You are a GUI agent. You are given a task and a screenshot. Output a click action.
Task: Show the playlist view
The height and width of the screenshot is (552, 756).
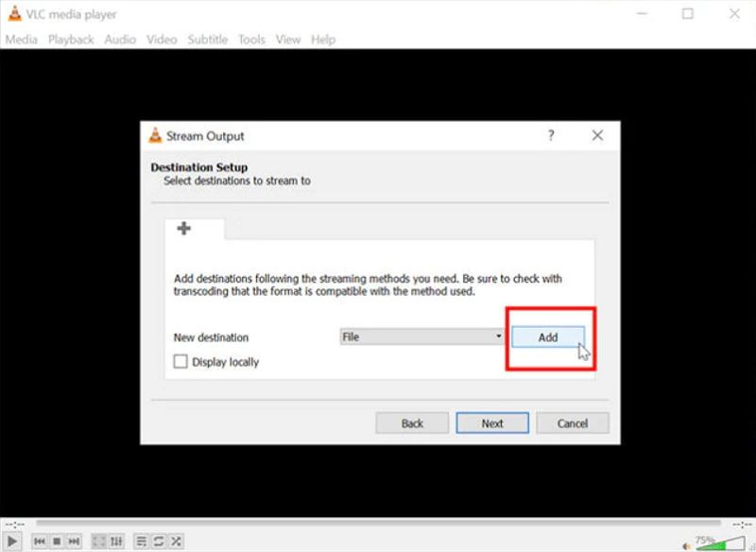[142, 541]
